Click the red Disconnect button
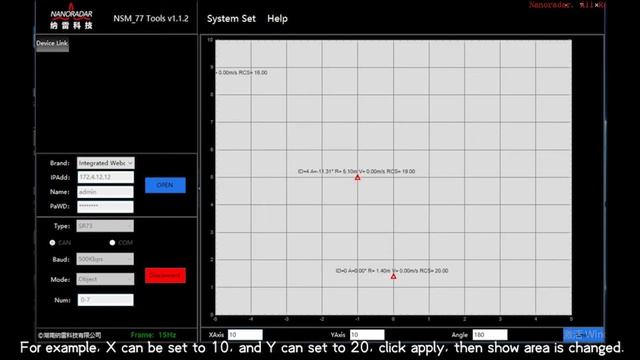Screen dimensions: 640x360 click(x=165, y=276)
